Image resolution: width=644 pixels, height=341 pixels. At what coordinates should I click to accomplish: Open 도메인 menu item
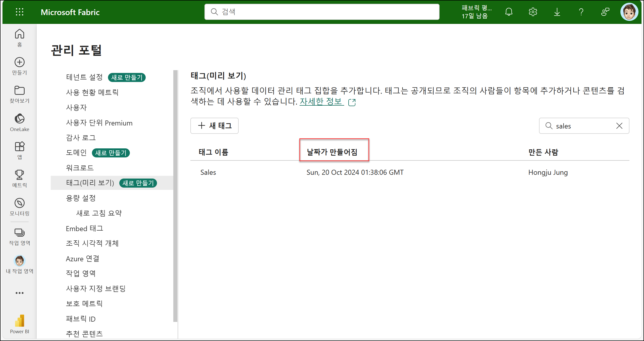pos(76,153)
